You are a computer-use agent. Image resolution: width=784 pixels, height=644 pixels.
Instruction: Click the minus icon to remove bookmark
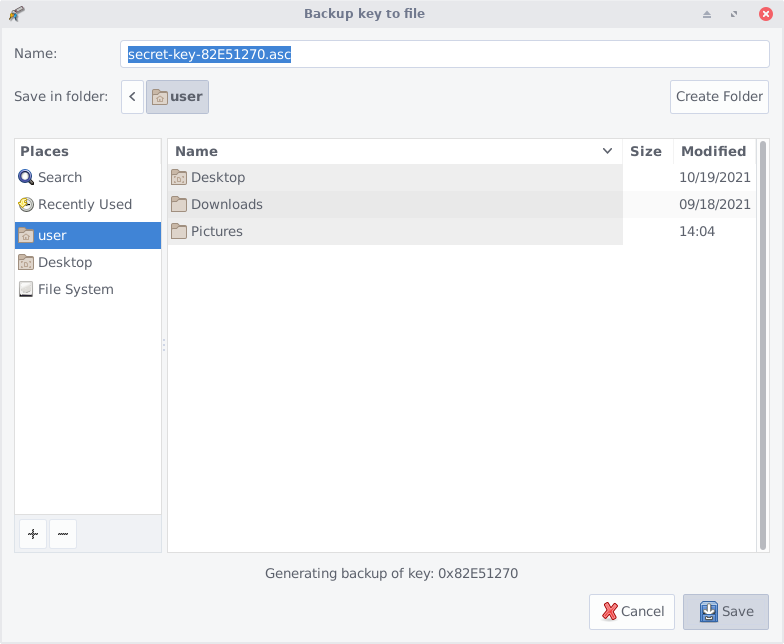click(62, 534)
